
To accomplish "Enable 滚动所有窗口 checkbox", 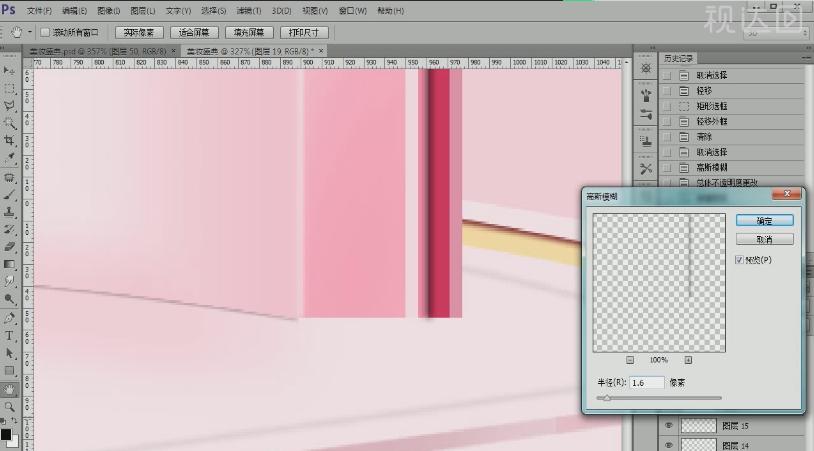I will pos(45,33).
